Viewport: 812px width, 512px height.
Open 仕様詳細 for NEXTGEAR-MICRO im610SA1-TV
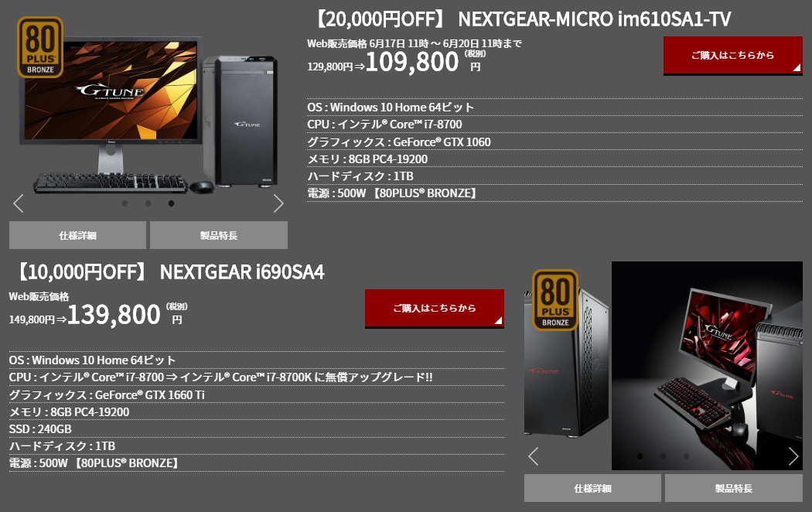tap(77, 235)
